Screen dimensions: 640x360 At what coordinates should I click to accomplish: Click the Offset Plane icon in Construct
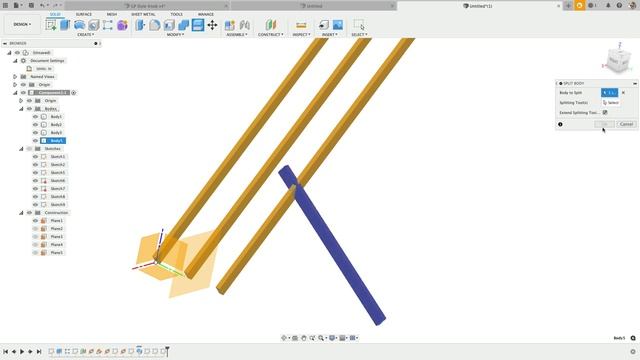271,25
